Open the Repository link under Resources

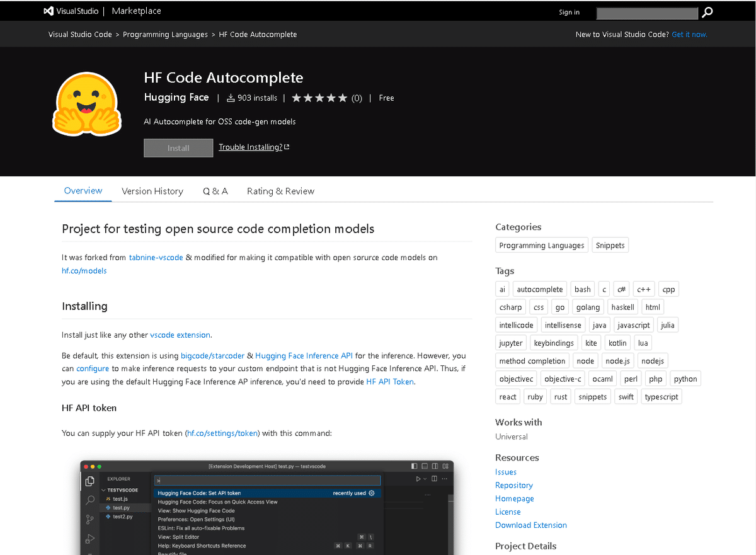513,485
